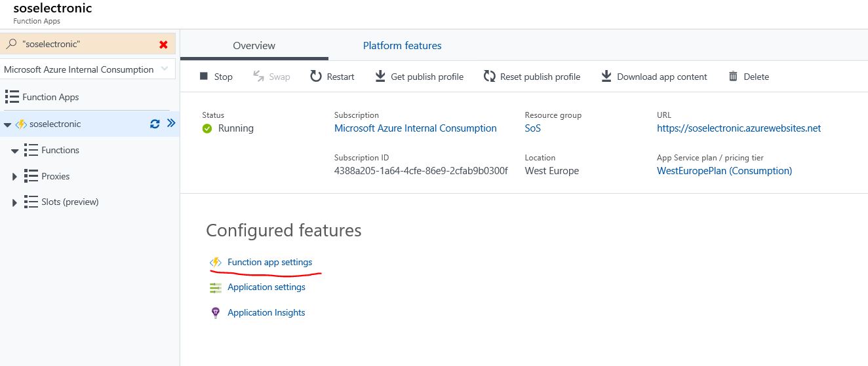
Task: Click the Slots list icon
Action: pyautogui.click(x=31, y=202)
